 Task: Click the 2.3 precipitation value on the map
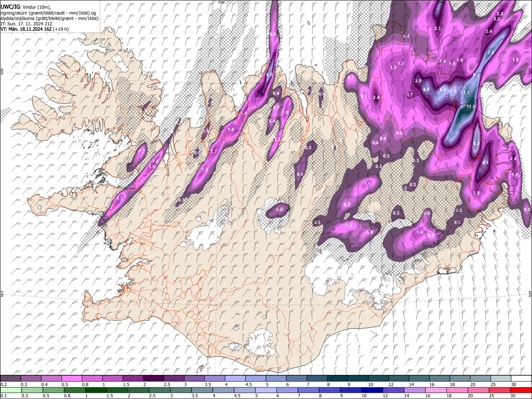437,28
